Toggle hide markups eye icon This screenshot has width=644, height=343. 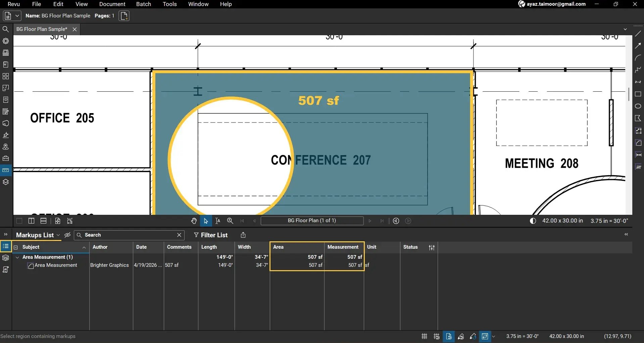(67, 235)
